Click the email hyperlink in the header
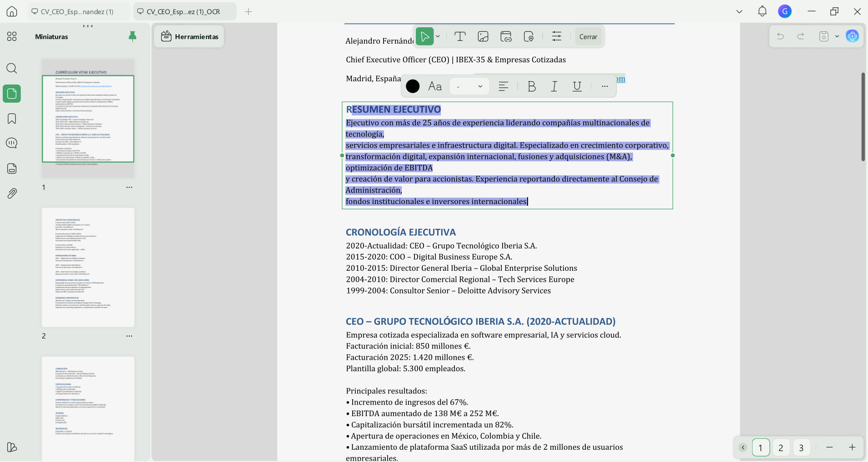 click(620, 79)
